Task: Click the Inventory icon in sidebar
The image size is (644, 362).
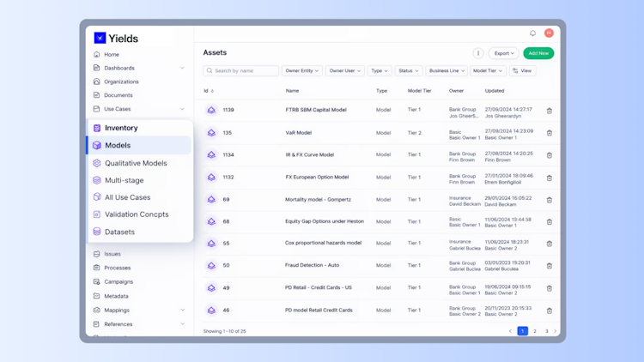Action: pos(97,128)
